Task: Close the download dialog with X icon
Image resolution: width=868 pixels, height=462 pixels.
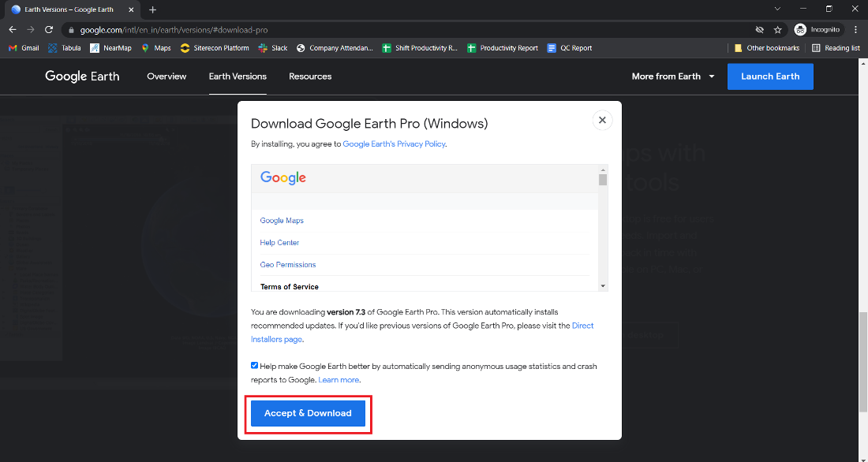Action: 602,120
